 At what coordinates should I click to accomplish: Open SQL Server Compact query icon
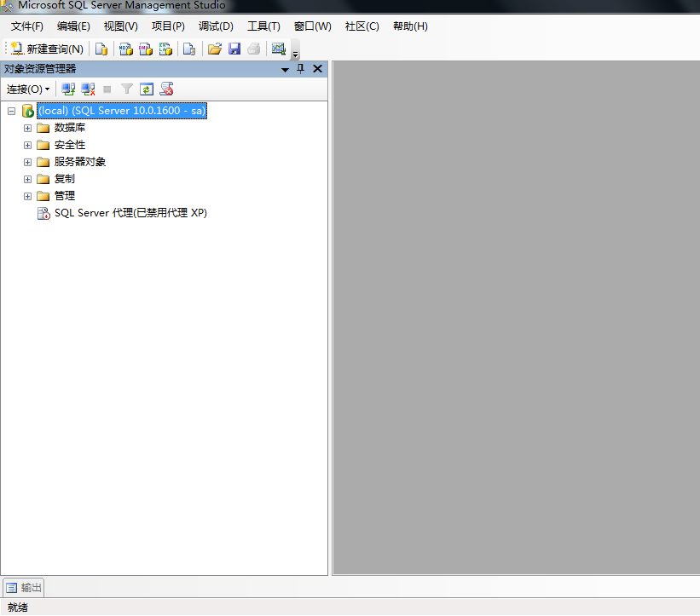[189, 49]
